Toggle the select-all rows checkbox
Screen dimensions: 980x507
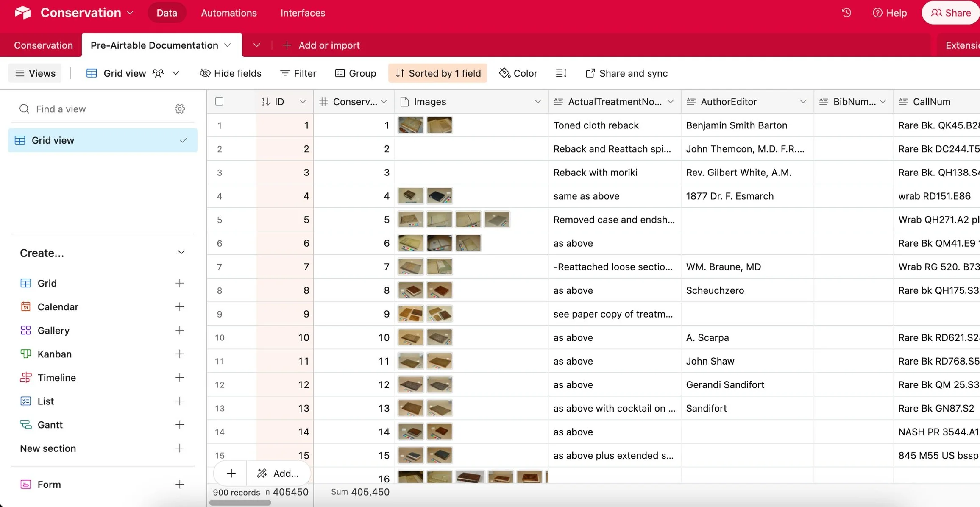(x=219, y=102)
